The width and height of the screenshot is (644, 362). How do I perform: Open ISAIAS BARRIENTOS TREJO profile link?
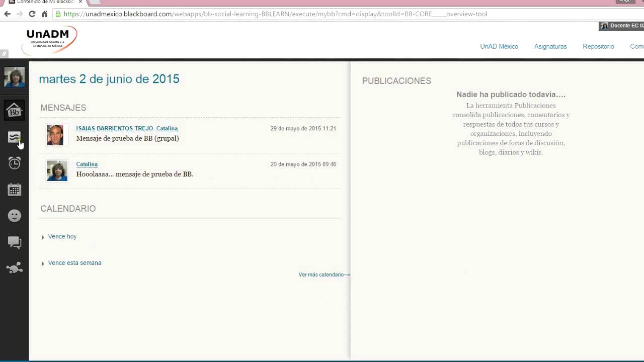[115, 129]
